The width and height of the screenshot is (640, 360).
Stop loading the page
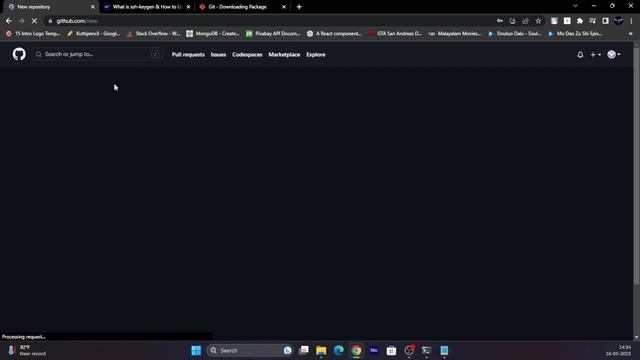34,21
